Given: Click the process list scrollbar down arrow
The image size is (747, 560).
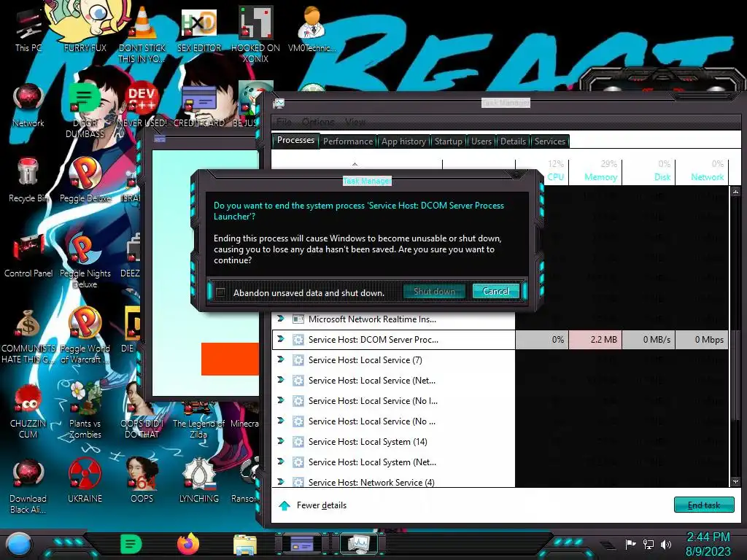Looking at the screenshot, I should [735, 482].
